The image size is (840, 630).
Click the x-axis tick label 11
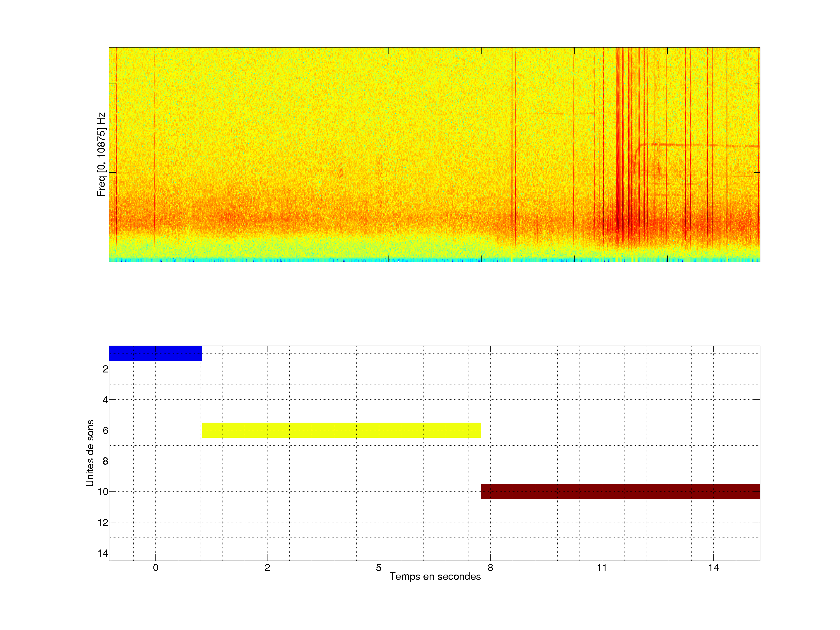pyautogui.click(x=601, y=568)
